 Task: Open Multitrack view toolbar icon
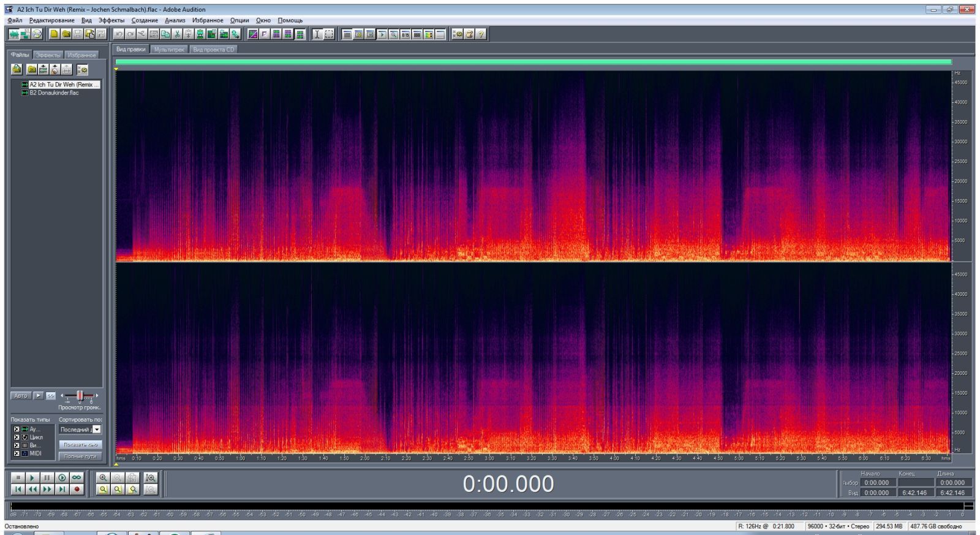pos(25,34)
